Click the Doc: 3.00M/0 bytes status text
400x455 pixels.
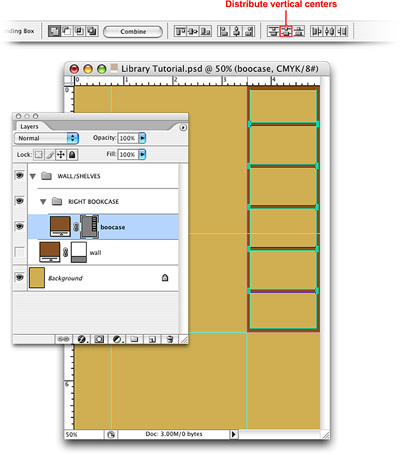174,434
